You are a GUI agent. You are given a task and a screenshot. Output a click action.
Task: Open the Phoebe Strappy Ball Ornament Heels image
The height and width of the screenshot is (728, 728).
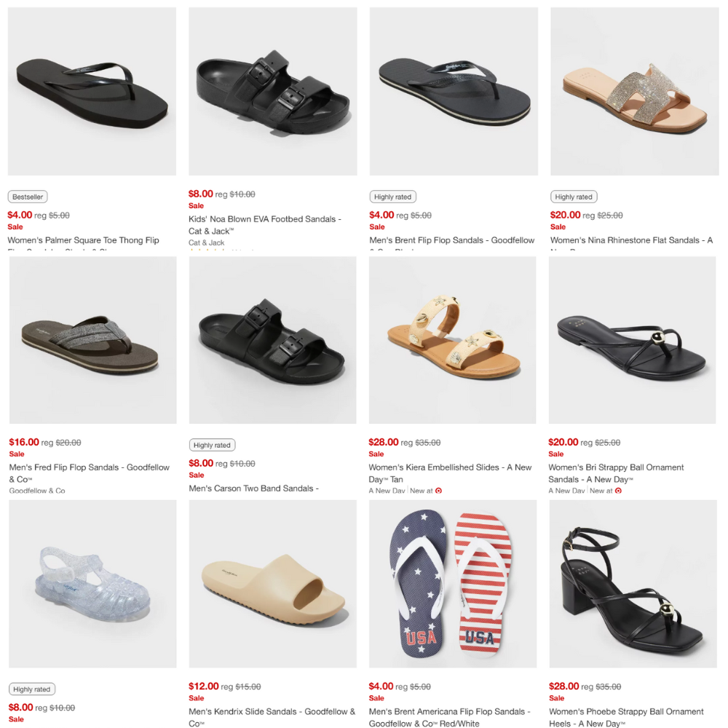point(633,584)
